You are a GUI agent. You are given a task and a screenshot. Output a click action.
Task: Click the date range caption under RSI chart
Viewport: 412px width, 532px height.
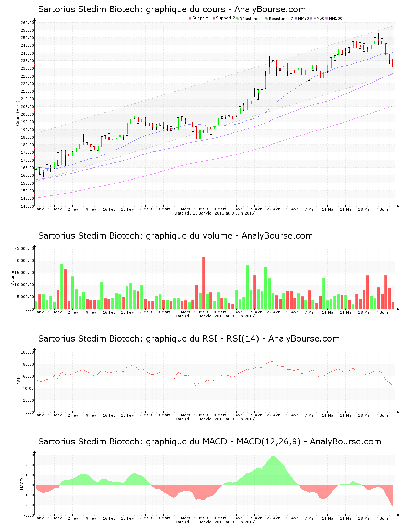pos(215,419)
